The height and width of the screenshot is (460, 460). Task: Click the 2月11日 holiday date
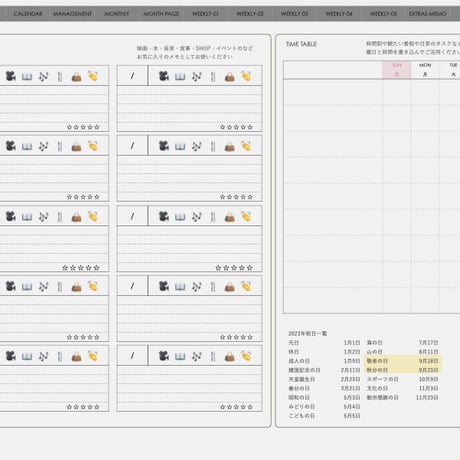pyautogui.click(x=350, y=370)
